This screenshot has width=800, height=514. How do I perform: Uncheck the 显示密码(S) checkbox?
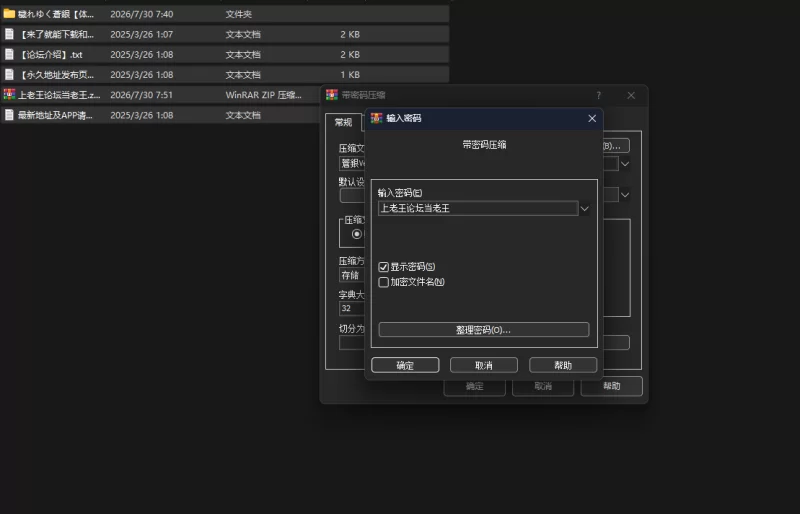point(384,266)
